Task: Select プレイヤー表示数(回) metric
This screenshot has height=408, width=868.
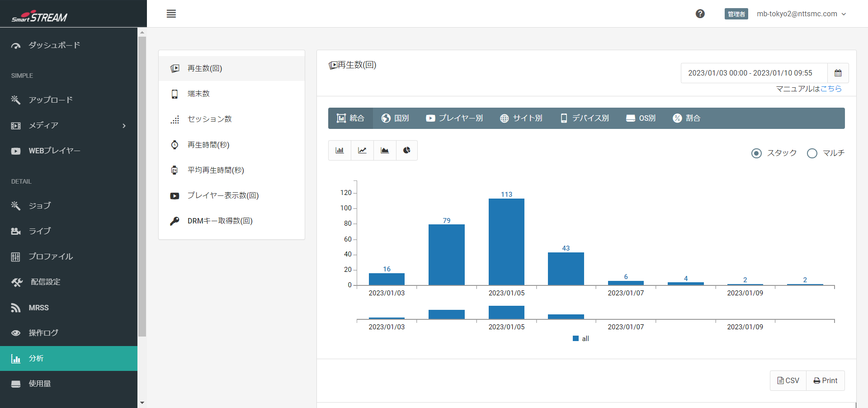Action: tap(231, 195)
